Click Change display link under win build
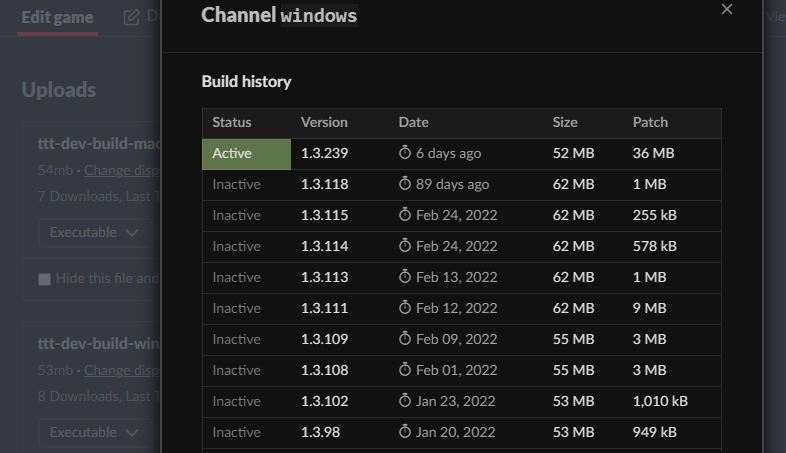The image size is (786, 453). click(121, 370)
